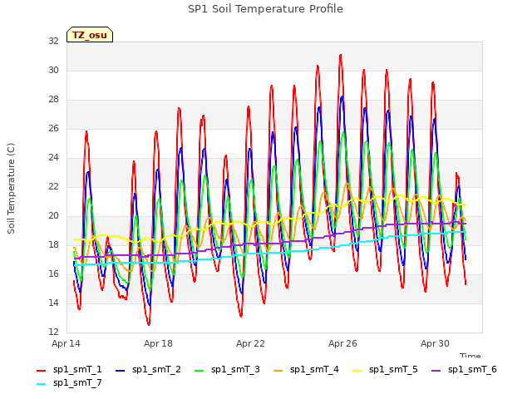Toggle the sp1_smT_7 legend entry
Image resolution: width=532 pixels, height=399 pixels.
click(69, 382)
